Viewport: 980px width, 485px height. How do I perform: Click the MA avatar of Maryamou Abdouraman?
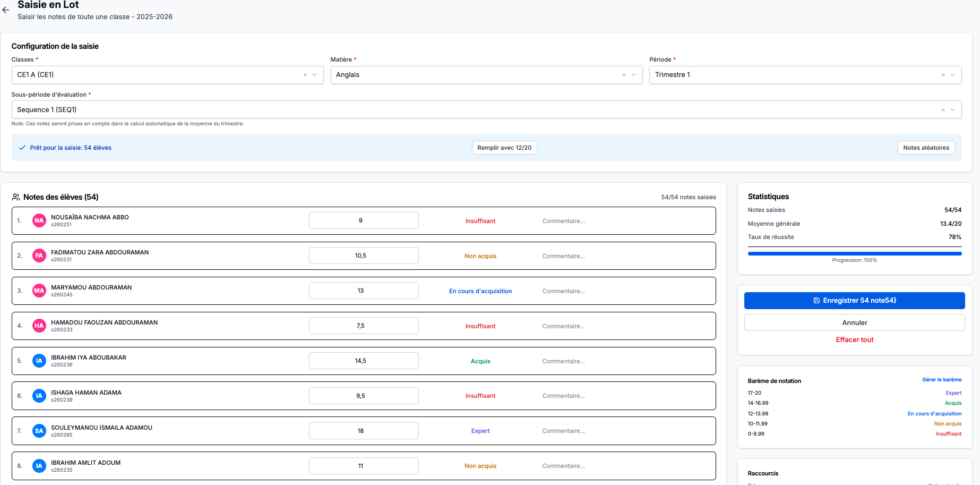click(x=39, y=291)
